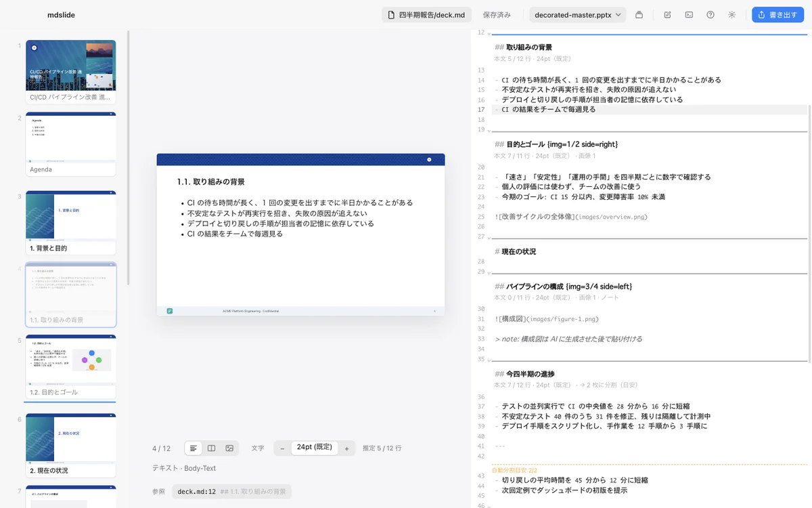Open the 四半期報告/deck.md file selector
Screen dimensions: 812x508
pyautogui.click(x=426, y=15)
